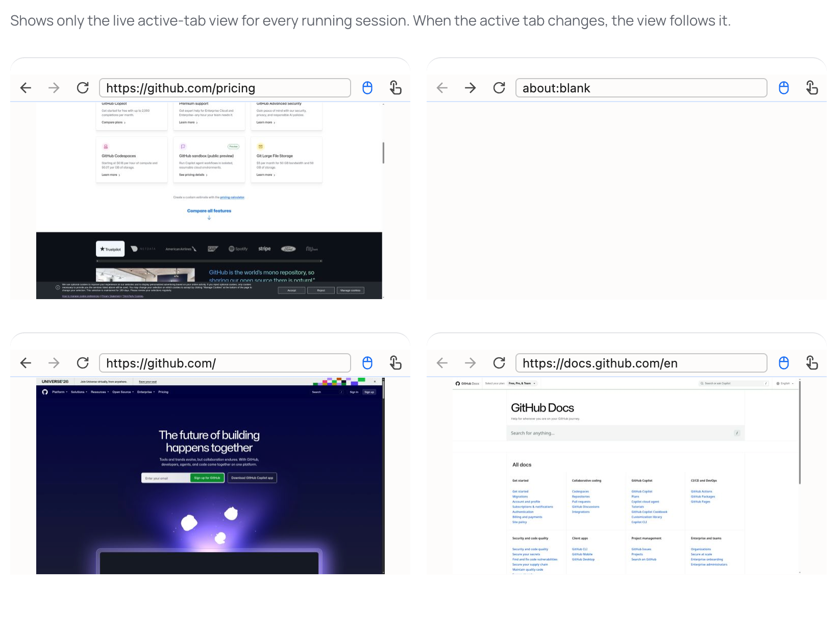Reload the about:blank session
840x637 pixels.
click(x=499, y=88)
